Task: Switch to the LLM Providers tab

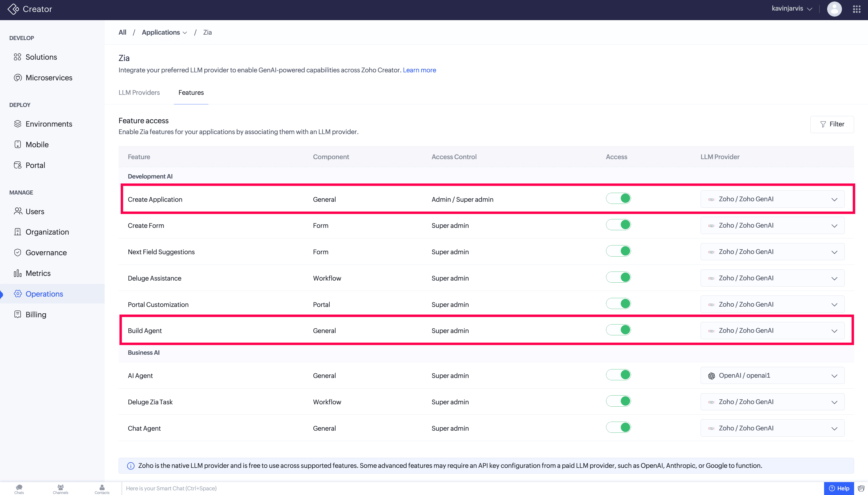Action: coord(139,92)
